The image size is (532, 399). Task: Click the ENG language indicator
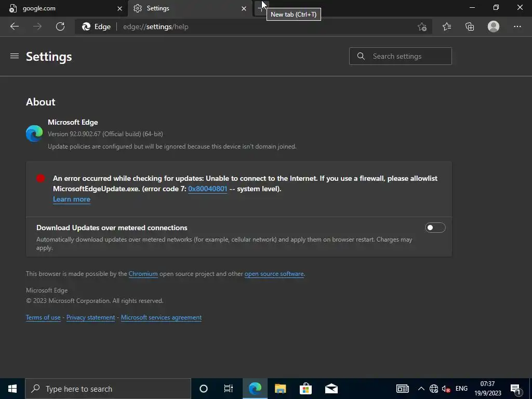(x=461, y=389)
